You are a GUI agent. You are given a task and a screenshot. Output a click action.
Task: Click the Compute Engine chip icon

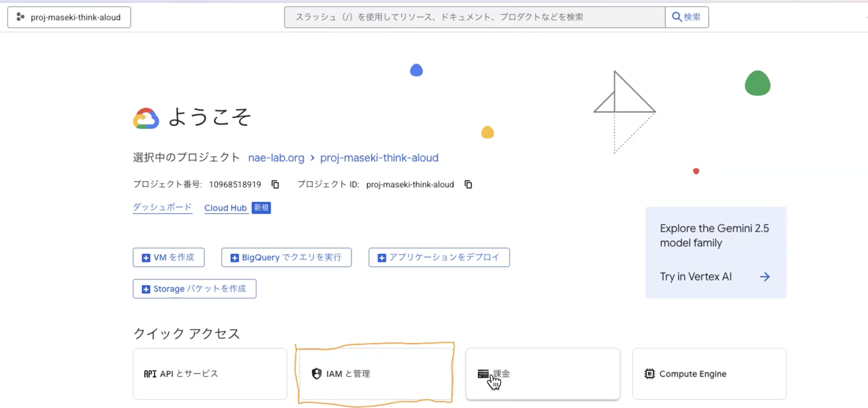tap(649, 374)
